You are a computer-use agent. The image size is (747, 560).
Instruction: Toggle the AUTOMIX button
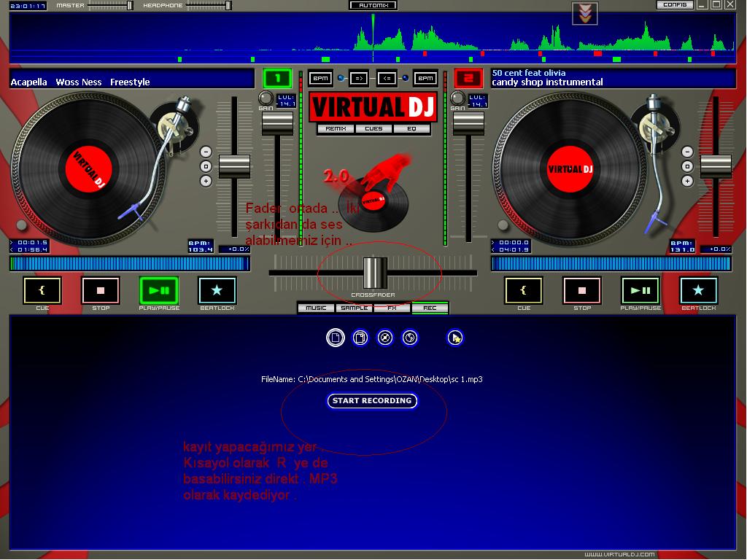coord(373,5)
